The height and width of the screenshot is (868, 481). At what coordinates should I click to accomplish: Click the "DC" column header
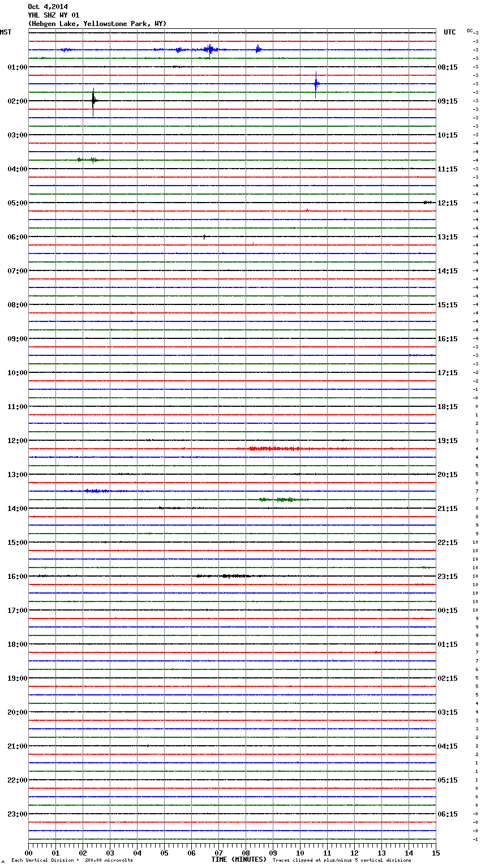[470, 31]
